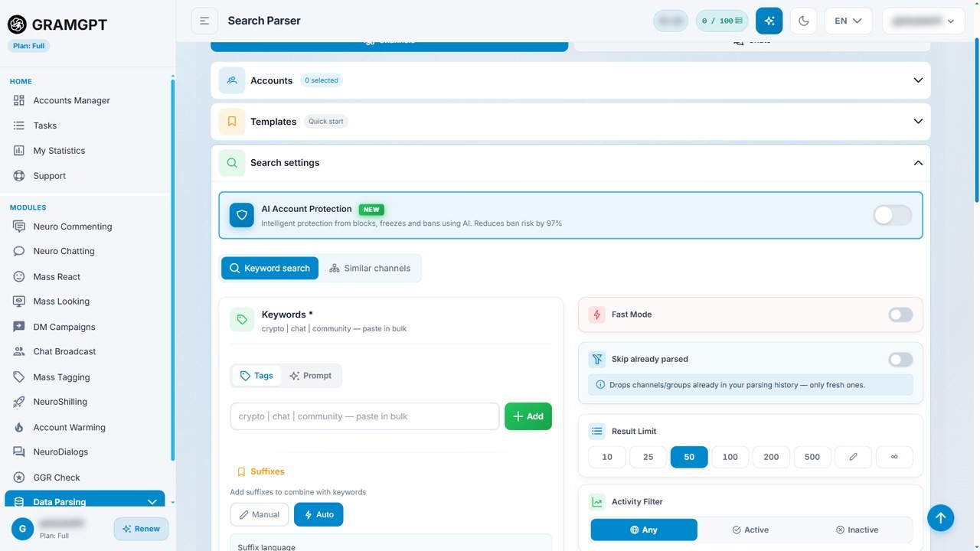
Task: Enable the AI Account Protection switch
Action: (893, 215)
